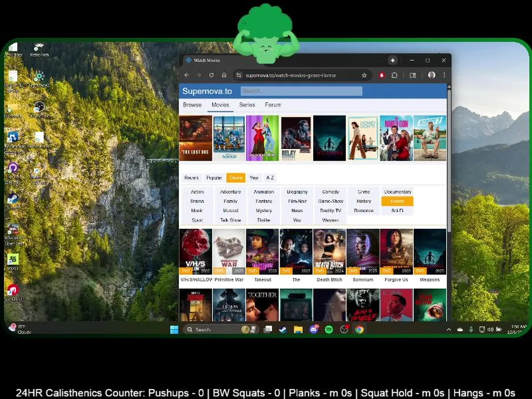This screenshot has width=532, height=399.
Task: Open Chrome's three-dot menu
Action: pos(444,75)
